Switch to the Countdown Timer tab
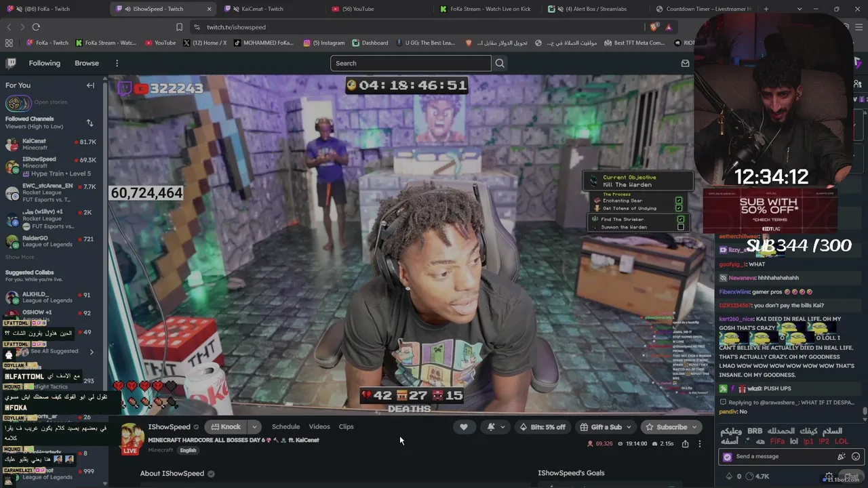Screen dimensions: 868x488 tap(703, 9)
